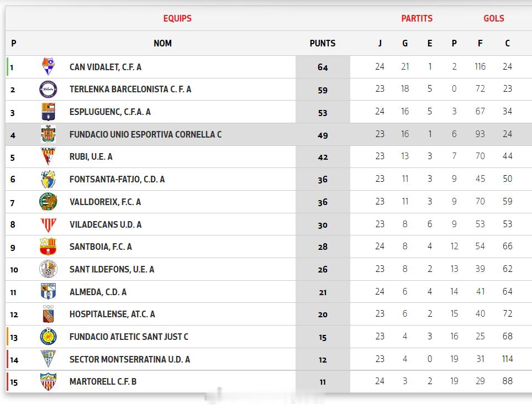Open FONTSANTA-FATJO, C.D. A team page
The height and width of the screenshot is (409, 532).
[117, 179]
